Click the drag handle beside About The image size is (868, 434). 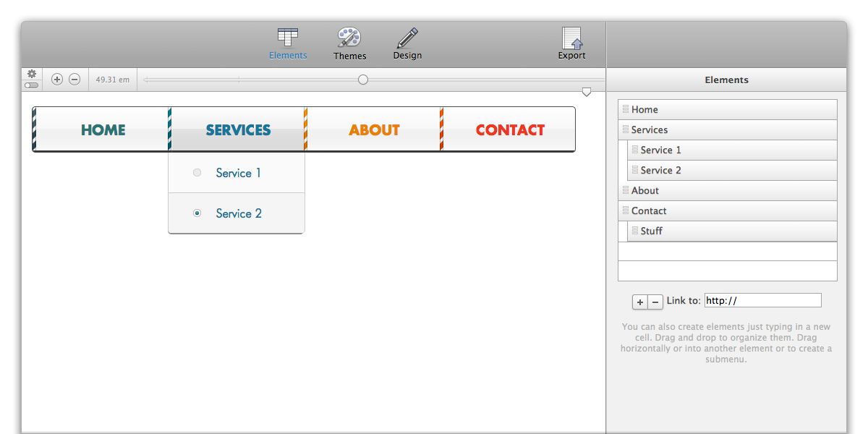click(x=626, y=190)
